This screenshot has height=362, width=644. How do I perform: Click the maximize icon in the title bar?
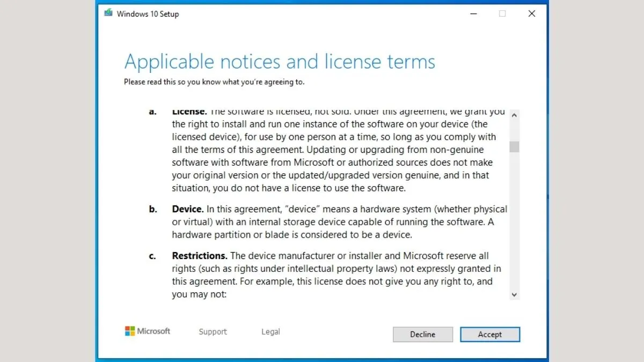coord(502,13)
